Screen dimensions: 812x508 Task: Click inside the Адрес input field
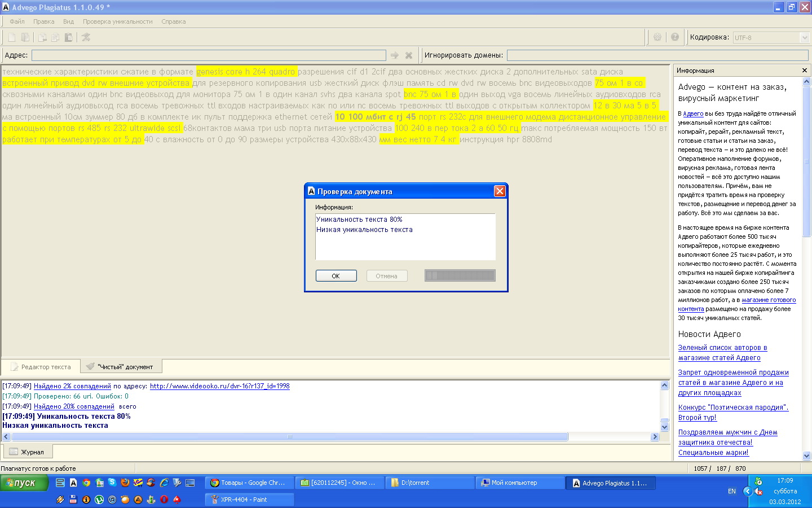(x=209, y=55)
